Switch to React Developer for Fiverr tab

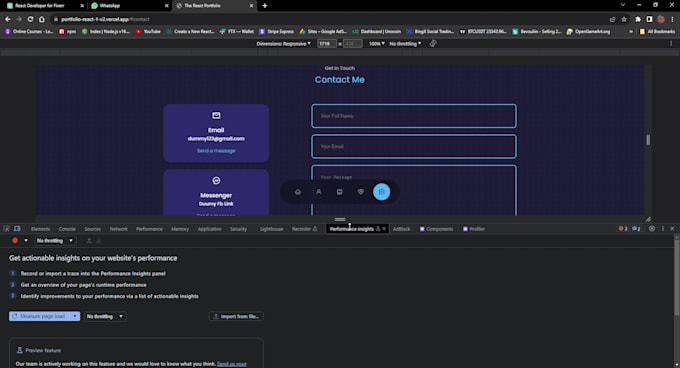click(x=46, y=6)
